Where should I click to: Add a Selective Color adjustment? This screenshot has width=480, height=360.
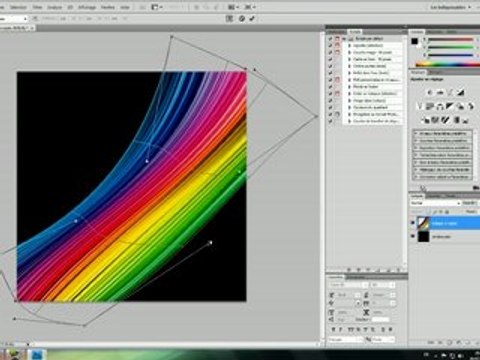(466, 120)
